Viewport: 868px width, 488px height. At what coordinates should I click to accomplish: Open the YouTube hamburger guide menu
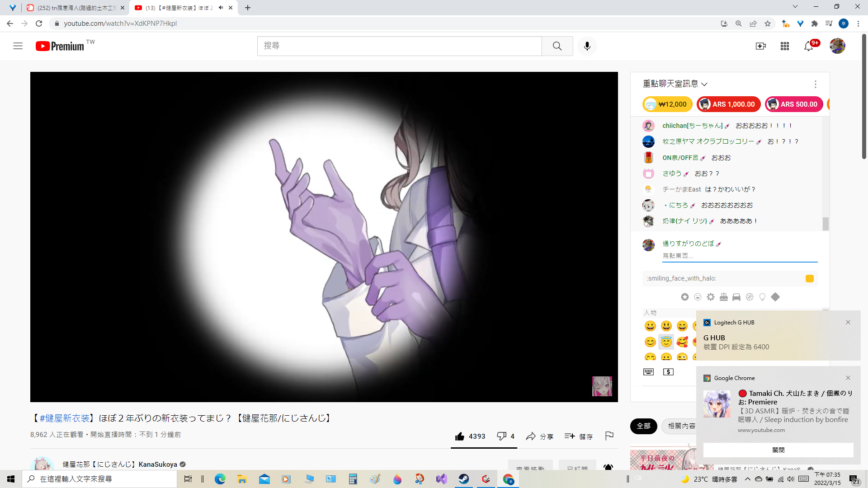pos(18,46)
